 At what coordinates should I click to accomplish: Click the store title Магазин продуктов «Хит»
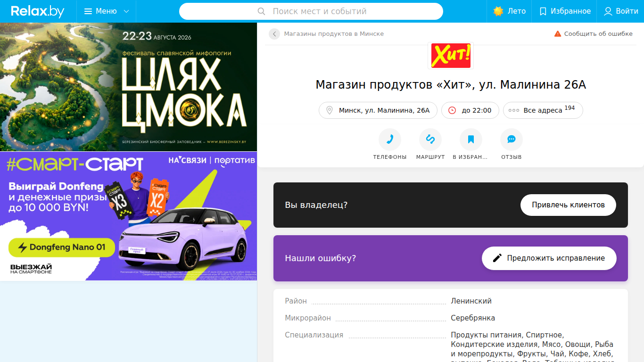451,85
